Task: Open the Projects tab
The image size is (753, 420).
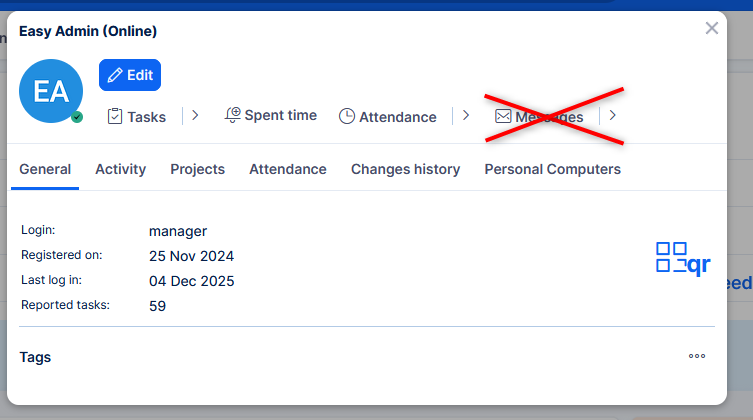Action: pos(197,169)
